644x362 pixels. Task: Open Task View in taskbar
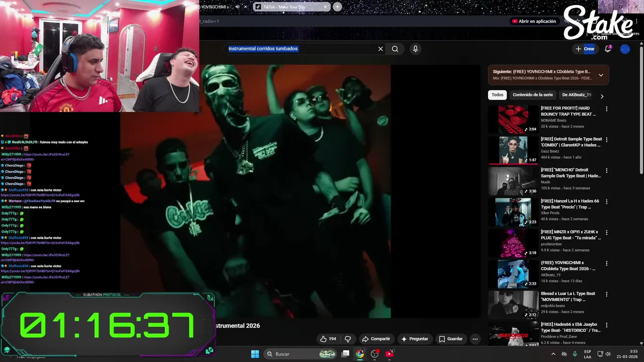[x=345, y=354]
